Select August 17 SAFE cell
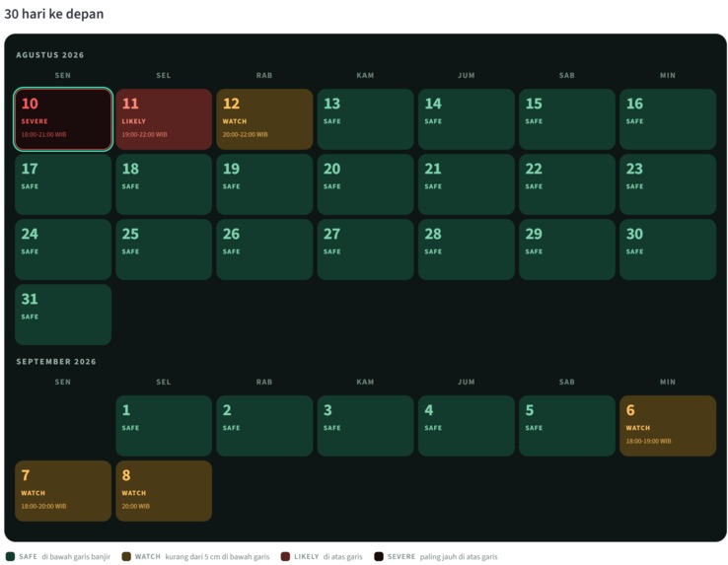Viewport: 728px width, 565px height. (x=63, y=184)
